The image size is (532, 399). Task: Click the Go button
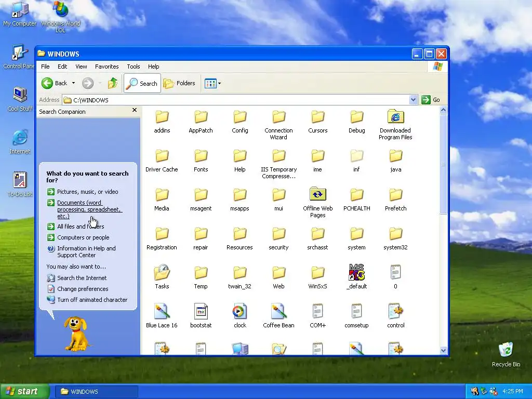[x=431, y=100]
